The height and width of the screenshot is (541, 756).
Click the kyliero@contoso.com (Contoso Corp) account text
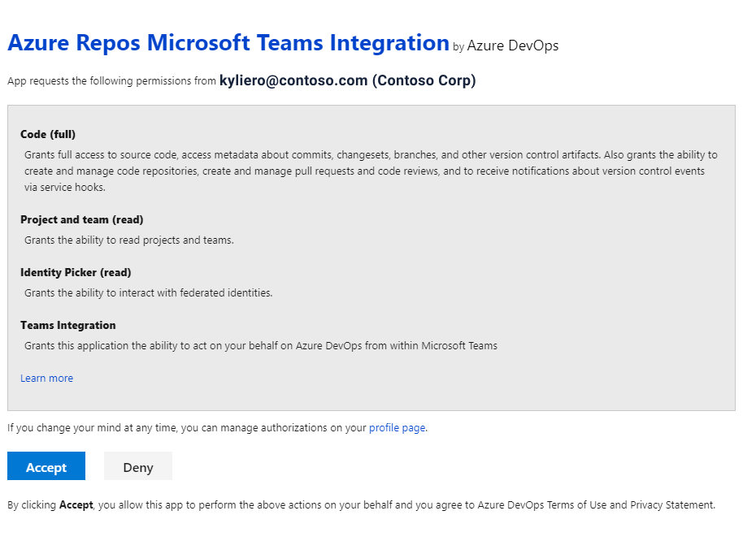click(x=347, y=80)
